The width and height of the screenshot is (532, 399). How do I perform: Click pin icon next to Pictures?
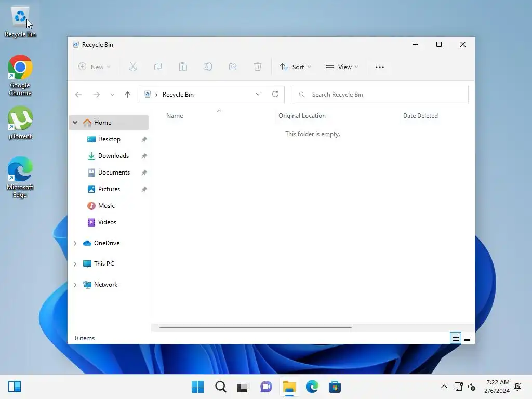pyautogui.click(x=144, y=189)
